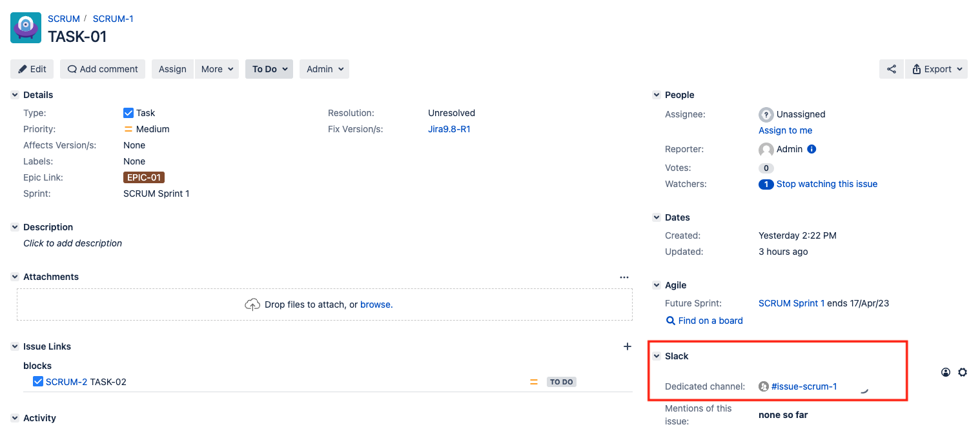Click the plus icon in Issue Links

[x=627, y=346]
